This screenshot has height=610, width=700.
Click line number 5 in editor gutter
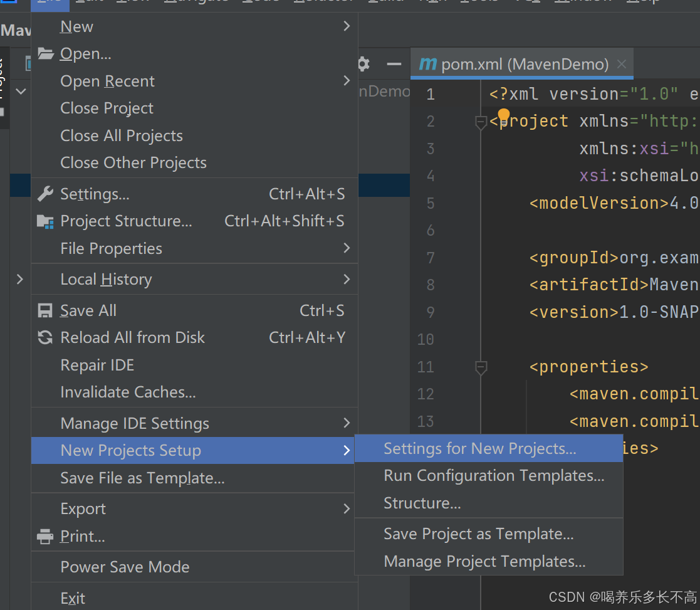tap(431, 204)
